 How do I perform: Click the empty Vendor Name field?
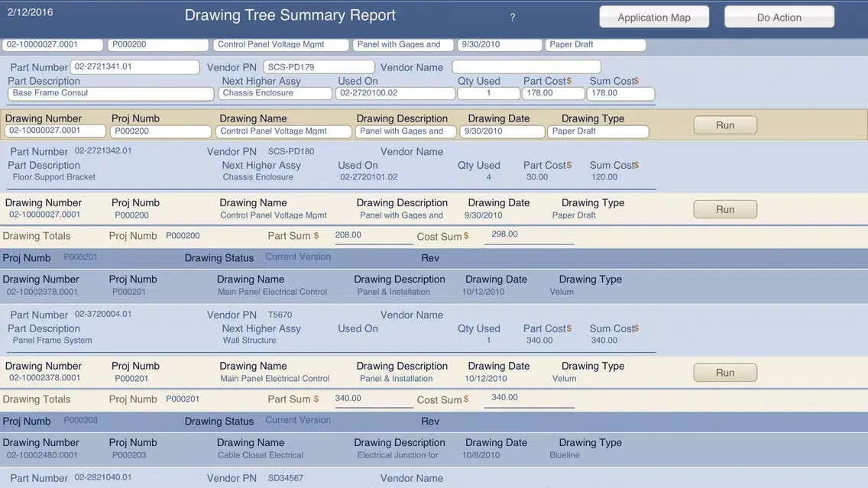pos(526,67)
